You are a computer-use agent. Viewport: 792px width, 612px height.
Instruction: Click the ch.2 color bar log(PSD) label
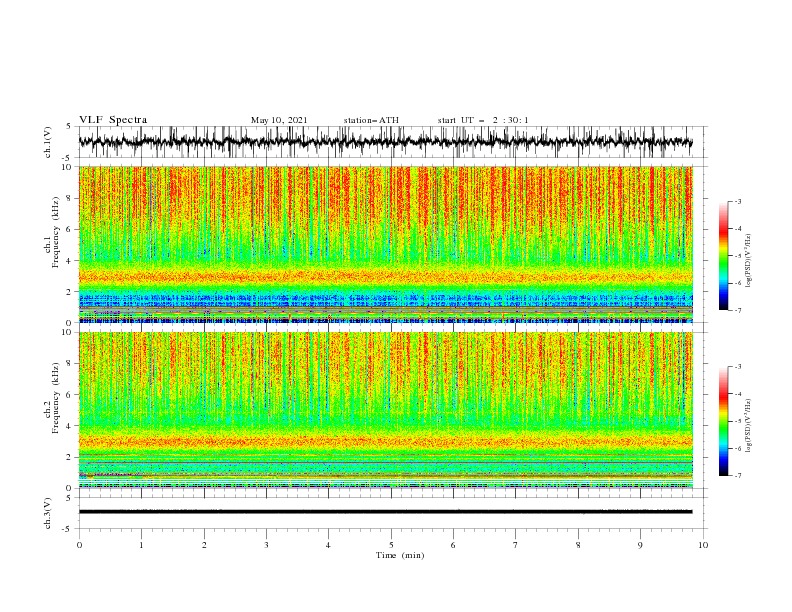click(748, 426)
